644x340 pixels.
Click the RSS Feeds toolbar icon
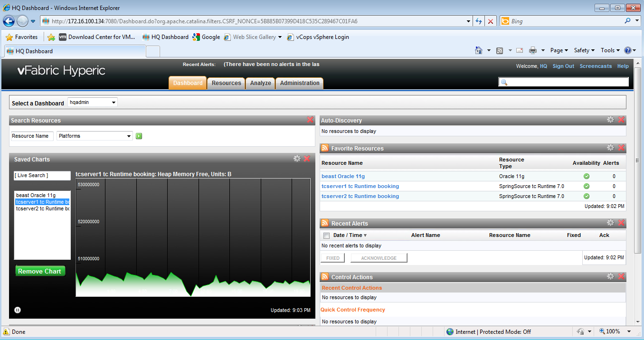[500, 50]
